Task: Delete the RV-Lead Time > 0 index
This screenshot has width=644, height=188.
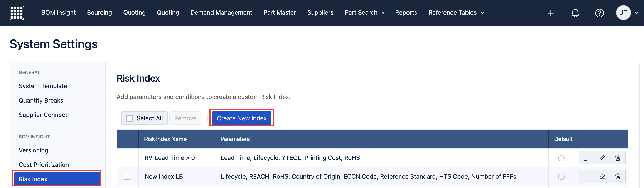Action: (618, 158)
